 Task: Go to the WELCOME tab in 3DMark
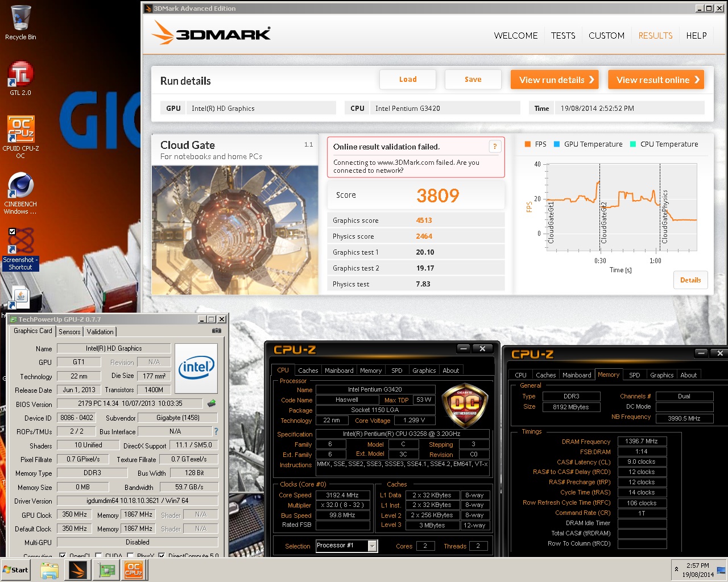pos(516,35)
